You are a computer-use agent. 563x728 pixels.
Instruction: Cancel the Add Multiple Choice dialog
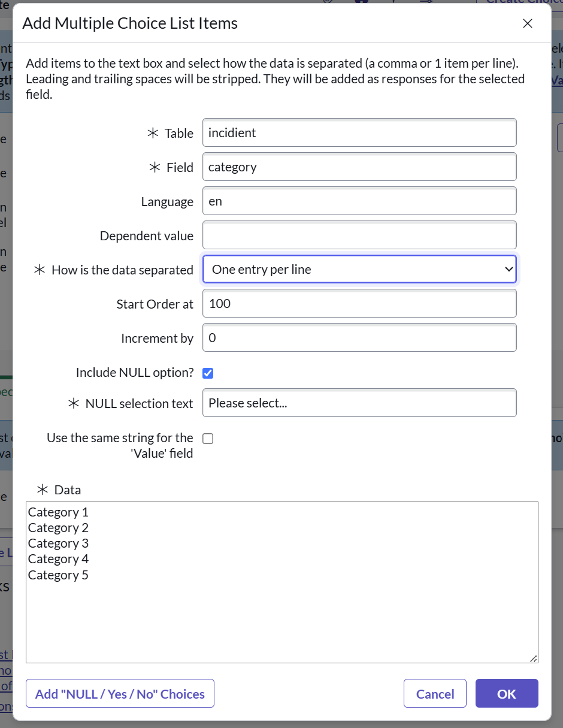coord(435,693)
